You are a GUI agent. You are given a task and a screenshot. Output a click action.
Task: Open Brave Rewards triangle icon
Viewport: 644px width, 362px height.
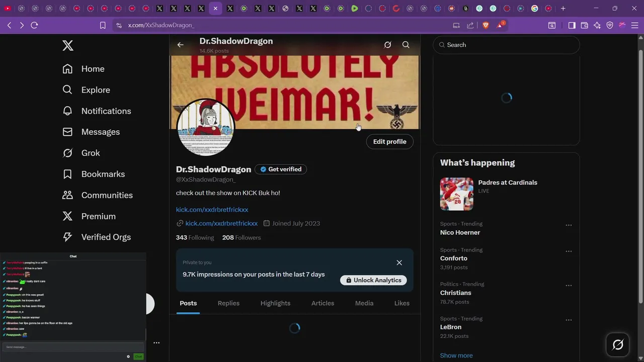pos(501,25)
